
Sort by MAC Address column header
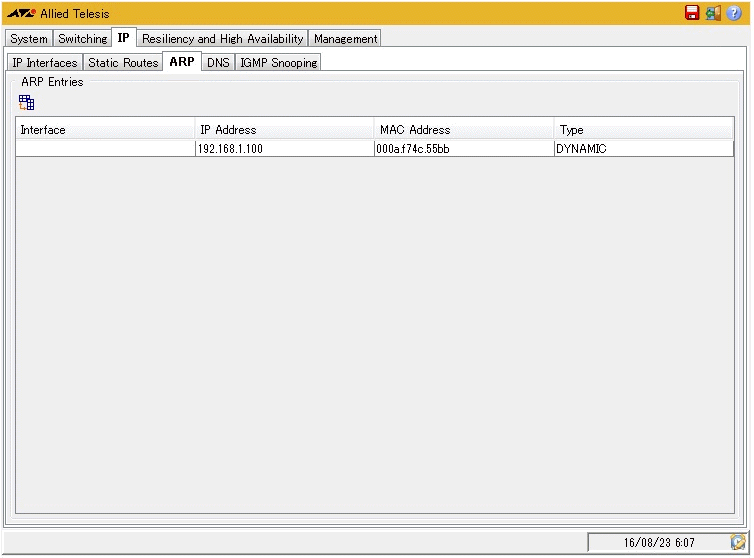coord(465,129)
